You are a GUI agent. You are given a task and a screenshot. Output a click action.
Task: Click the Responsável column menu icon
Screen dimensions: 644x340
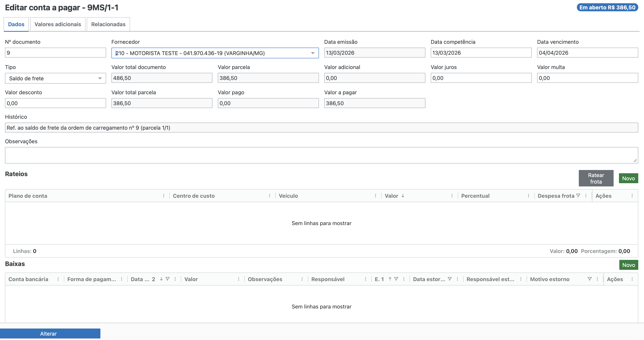(365, 279)
